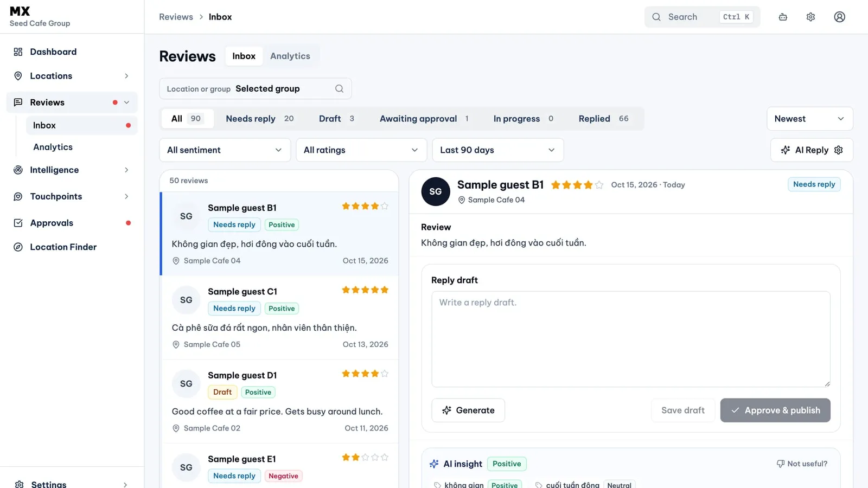
Task: Expand the Locations chevron in the sidebar
Action: click(126, 76)
